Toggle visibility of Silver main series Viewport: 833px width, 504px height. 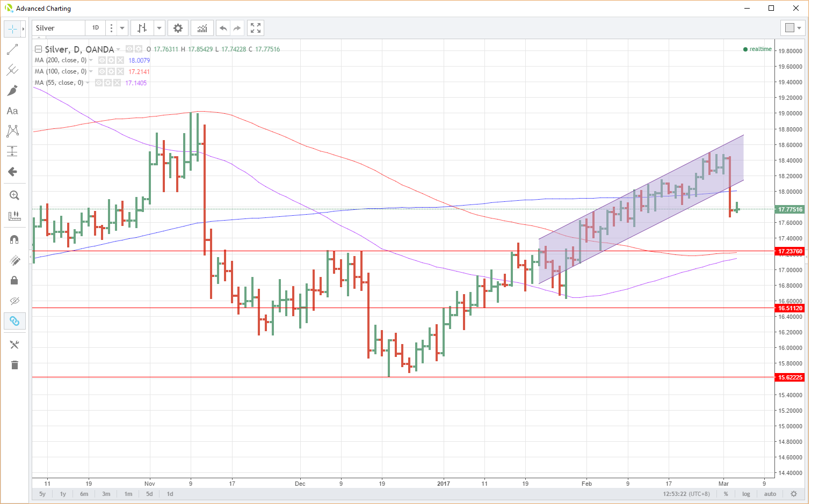[x=129, y=49]
